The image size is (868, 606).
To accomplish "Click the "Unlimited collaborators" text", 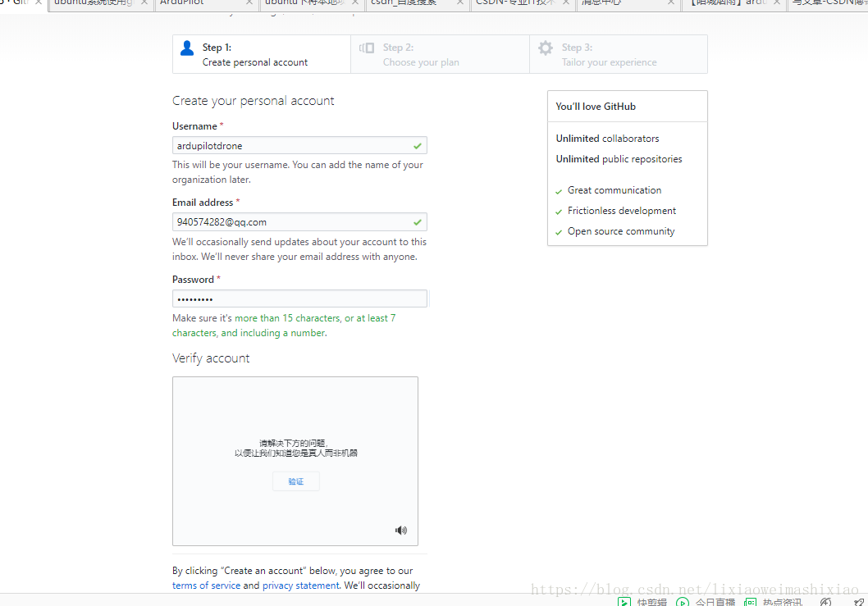I will coord(607,139).
